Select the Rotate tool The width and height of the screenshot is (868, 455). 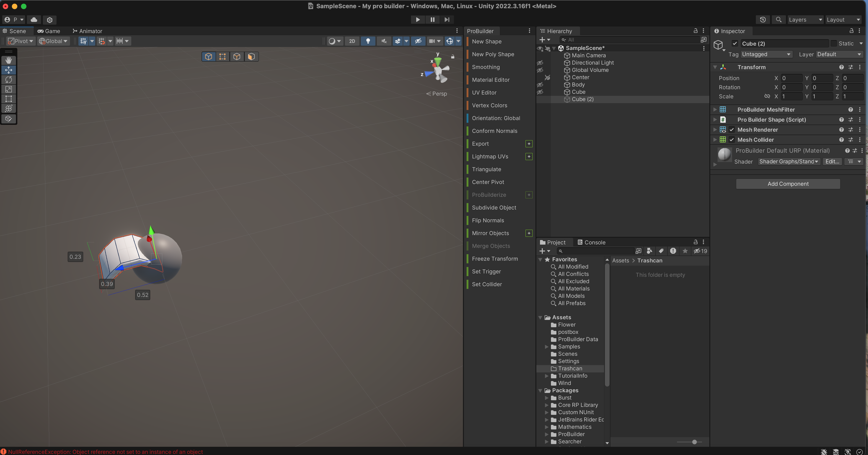tap(9, 80)
